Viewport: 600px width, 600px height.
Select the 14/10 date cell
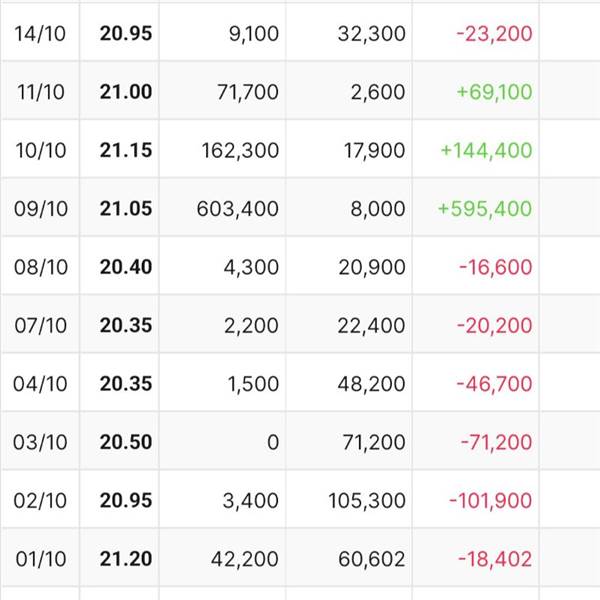tap(40, 34)
